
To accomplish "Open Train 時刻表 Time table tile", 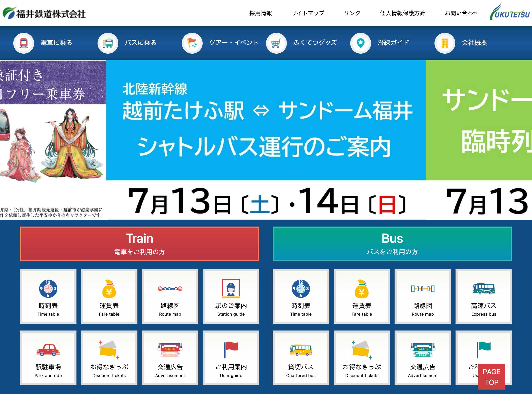I will click(x=48, y=296).
